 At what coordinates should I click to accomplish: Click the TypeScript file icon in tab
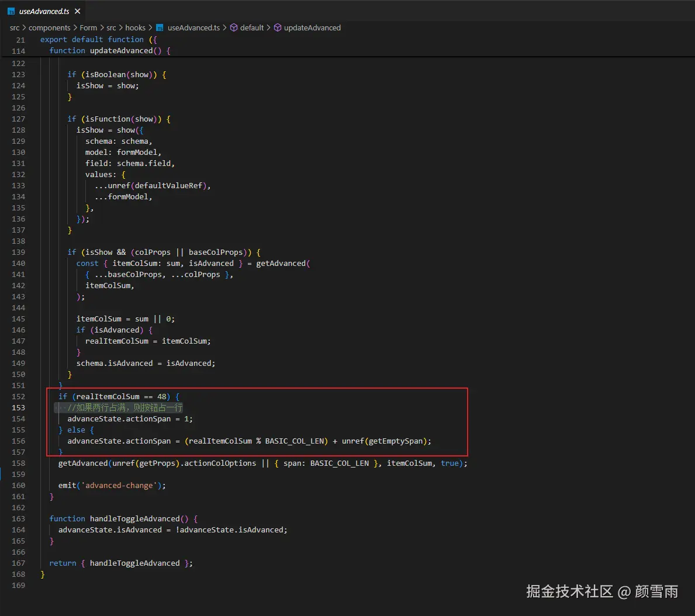[12, 12]
